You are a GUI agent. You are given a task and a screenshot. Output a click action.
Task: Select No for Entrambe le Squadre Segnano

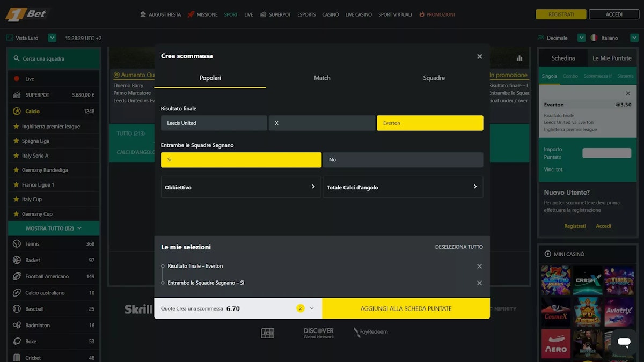point(403,160)
